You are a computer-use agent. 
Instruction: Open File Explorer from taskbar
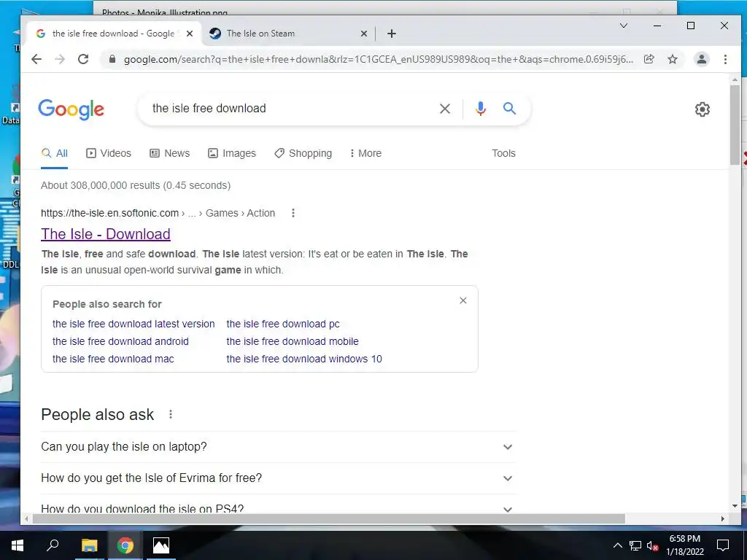coord(89,545)
